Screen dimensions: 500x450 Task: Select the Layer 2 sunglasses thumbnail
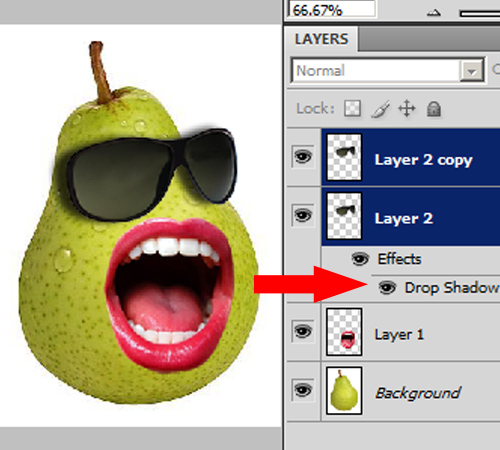tap(344, 216)
